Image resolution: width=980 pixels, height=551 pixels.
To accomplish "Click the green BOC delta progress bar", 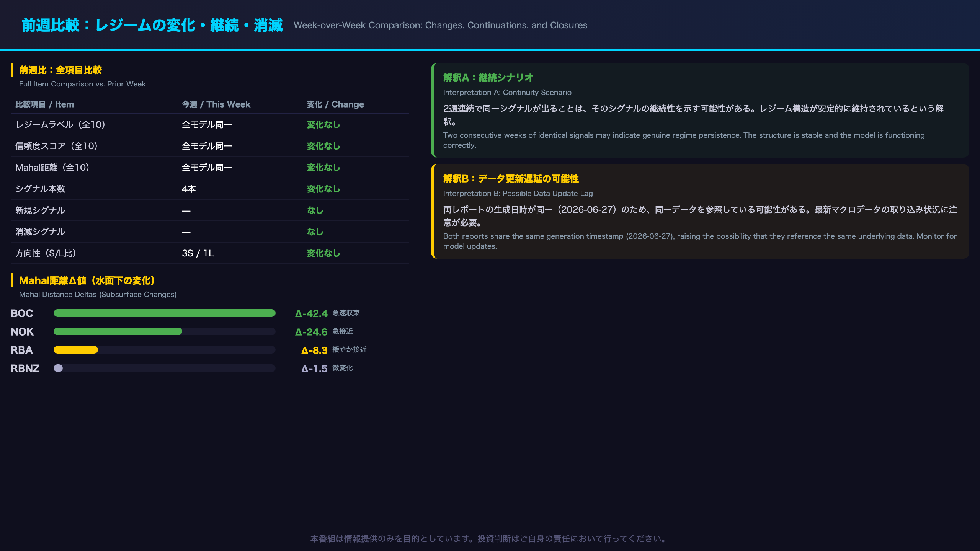I will pos(165,313).
